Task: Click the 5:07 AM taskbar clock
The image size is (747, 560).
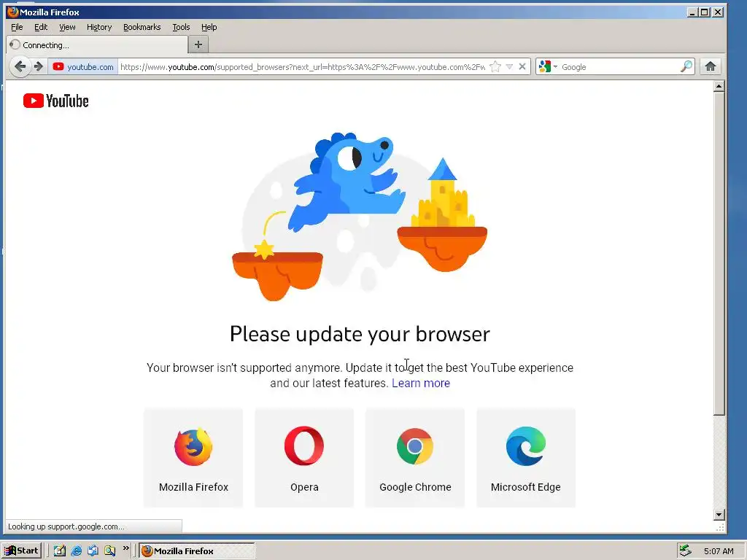Action: tap(719, 551)
